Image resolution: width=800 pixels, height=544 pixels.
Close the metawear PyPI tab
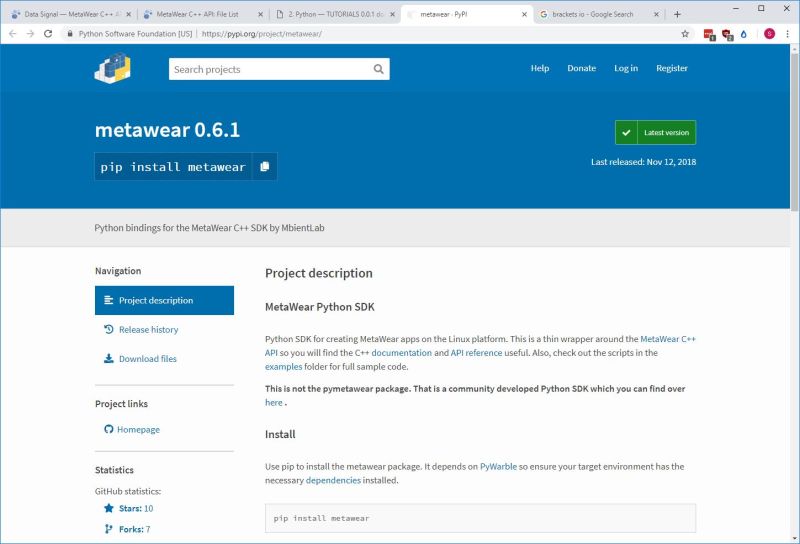[x=524, y=14]
